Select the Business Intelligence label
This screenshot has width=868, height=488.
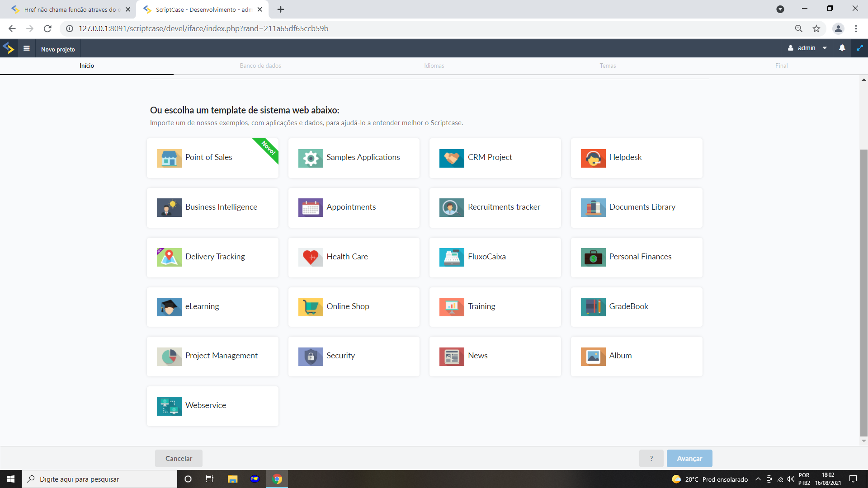pyautogui.click(x=221, y=207)
